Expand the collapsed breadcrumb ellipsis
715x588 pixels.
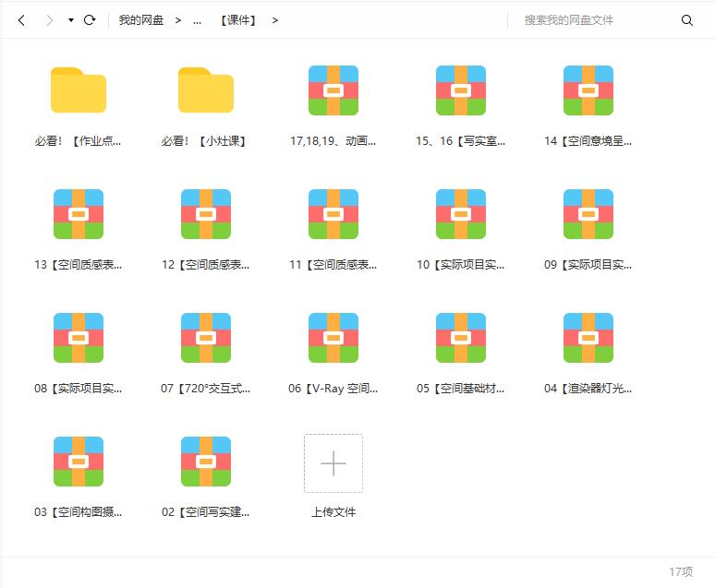pyautogui.click(x=197, y=20)
